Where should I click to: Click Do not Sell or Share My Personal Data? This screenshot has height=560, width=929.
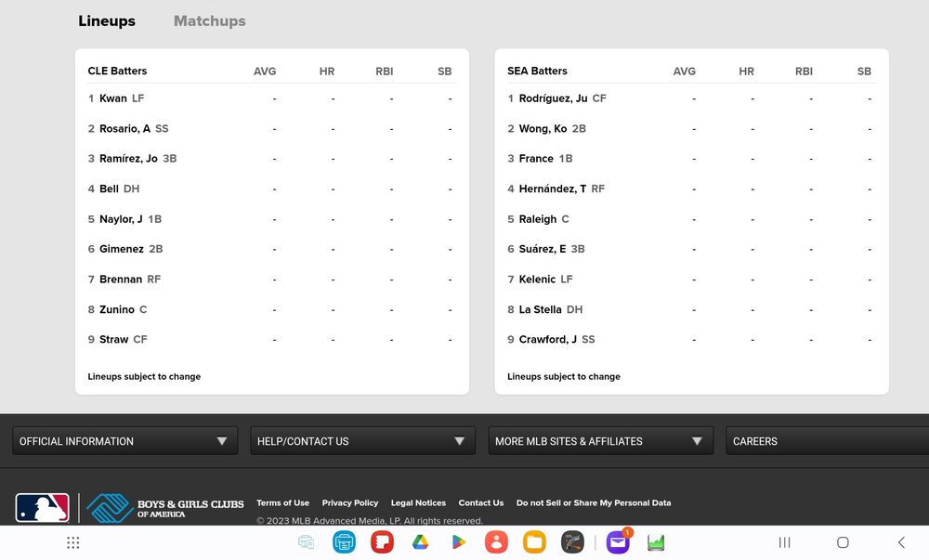click(594, 502)
